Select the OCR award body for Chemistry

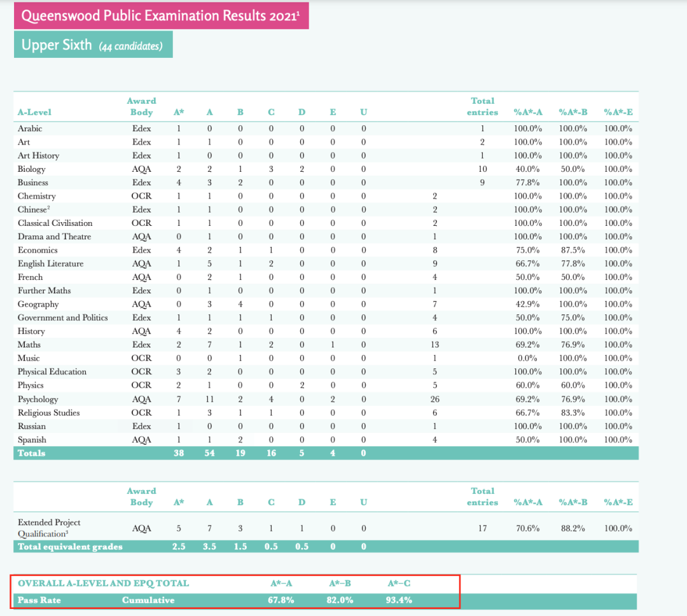[x=141, y=196]
